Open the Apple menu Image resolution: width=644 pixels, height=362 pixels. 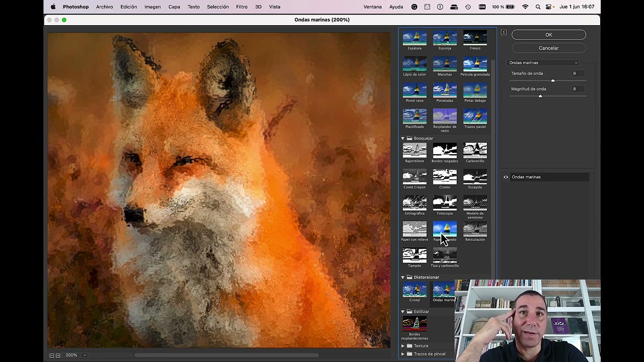click(53, 7)
